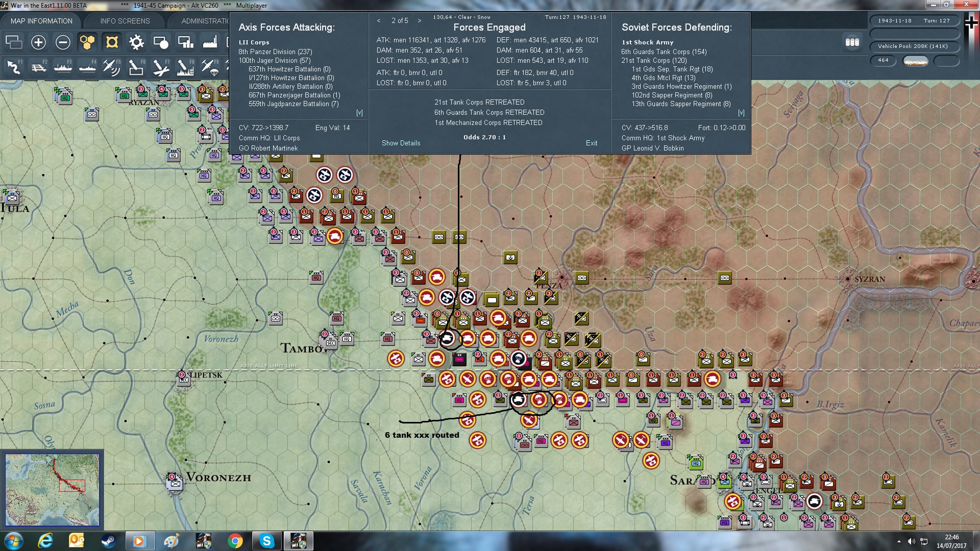Click the system tray volume icon
The image size is (980, 551).
pos(912,541)
